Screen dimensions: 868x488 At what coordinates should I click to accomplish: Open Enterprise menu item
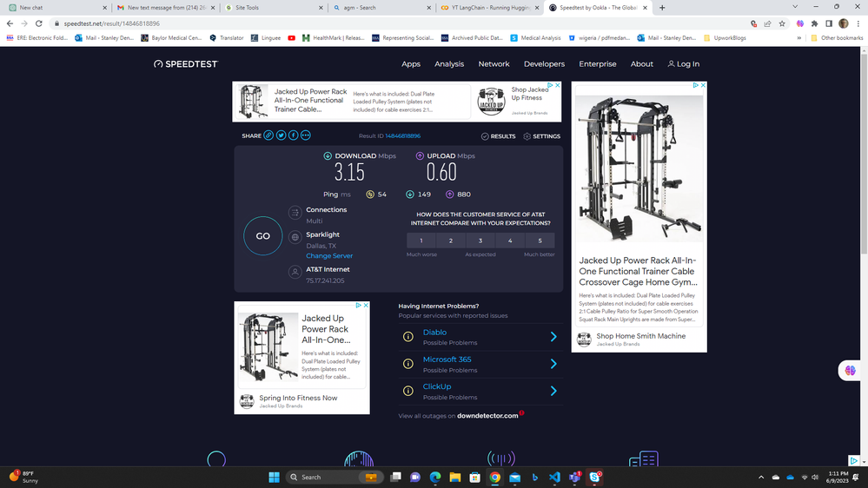pyautogui.click(x=597, y=64)
